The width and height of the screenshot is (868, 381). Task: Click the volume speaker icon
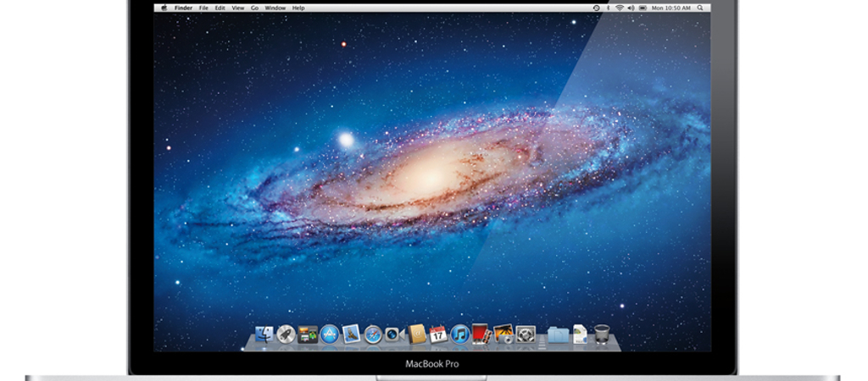pos(631,8)
